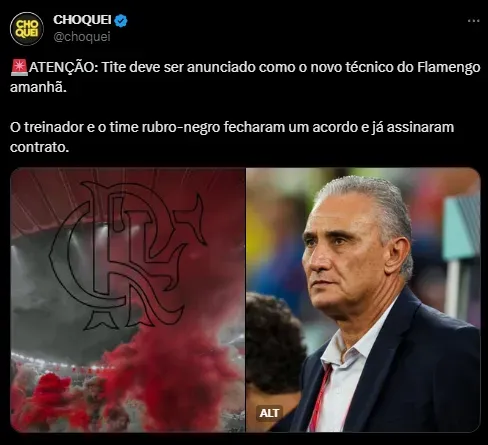Click the CHOQUEI display name

82,20
